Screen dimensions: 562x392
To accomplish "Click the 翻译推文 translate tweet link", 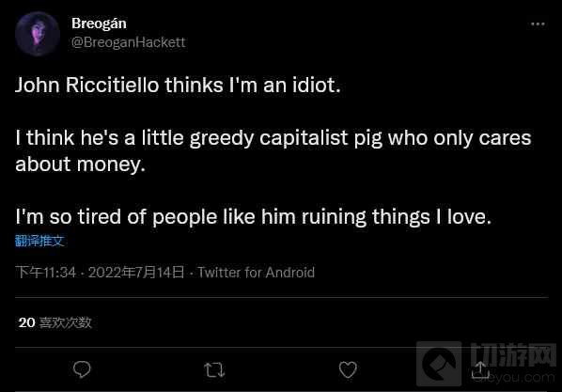I will pyautogui.click(x=39, y=241).
